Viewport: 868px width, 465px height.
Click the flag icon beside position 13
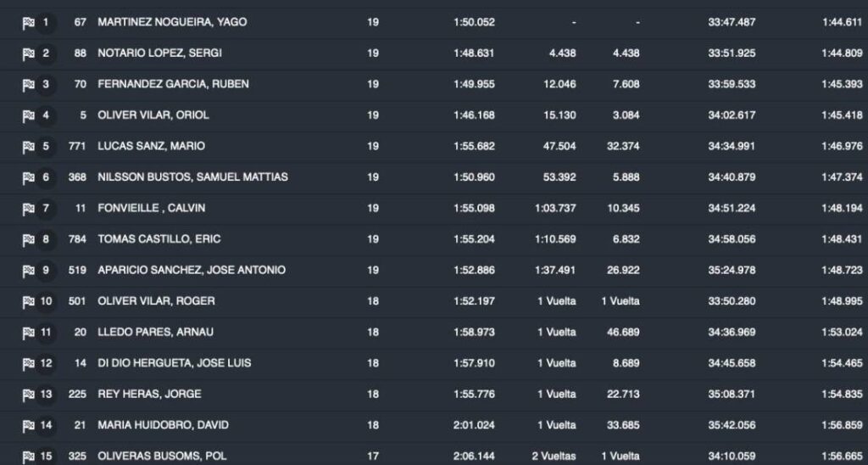tap(28, 394)
